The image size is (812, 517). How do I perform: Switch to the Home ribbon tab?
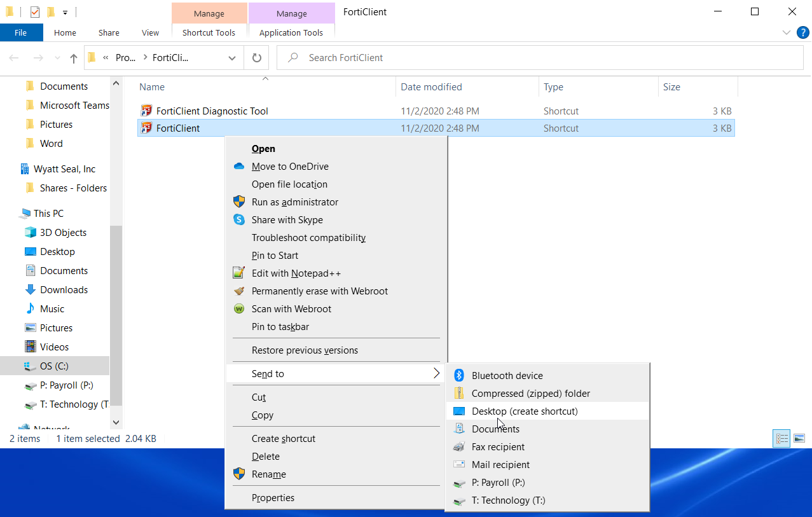click(x=65, y=32)
